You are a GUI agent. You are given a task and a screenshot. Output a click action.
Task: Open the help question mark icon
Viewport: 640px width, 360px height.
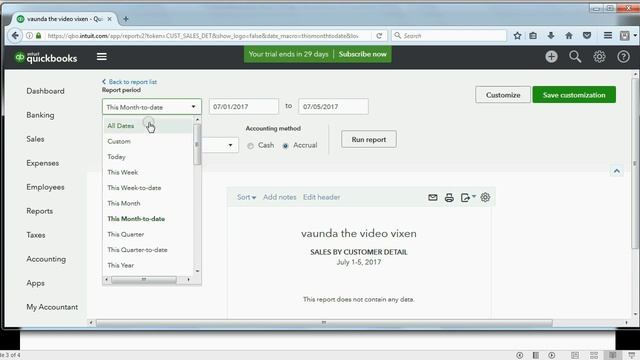click(x=623, y=57)
